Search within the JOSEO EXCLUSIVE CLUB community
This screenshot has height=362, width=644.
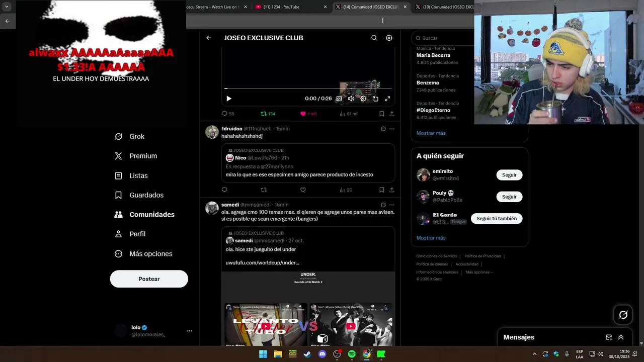click(374, 38)
